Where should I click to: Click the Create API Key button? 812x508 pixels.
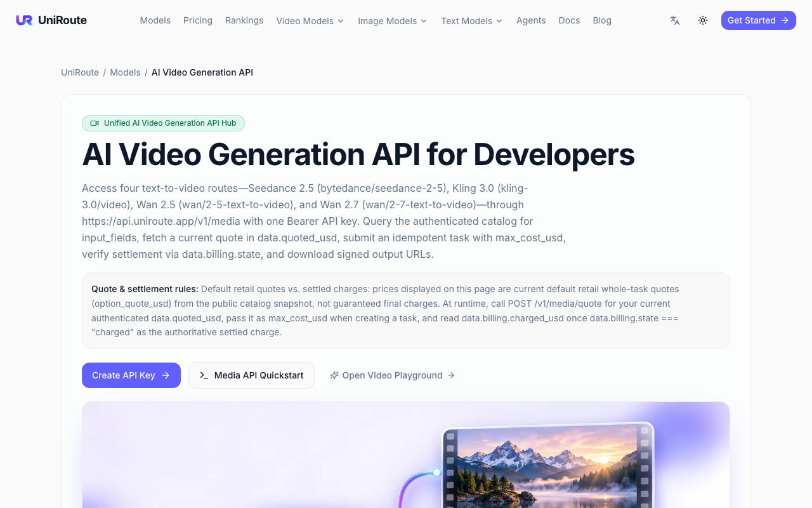tap(131, 375)
